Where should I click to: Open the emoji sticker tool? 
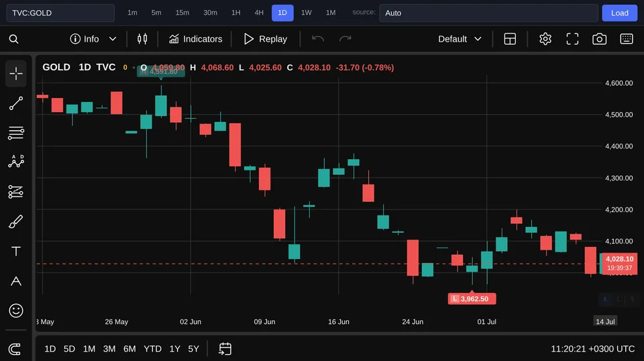point(16,311)
